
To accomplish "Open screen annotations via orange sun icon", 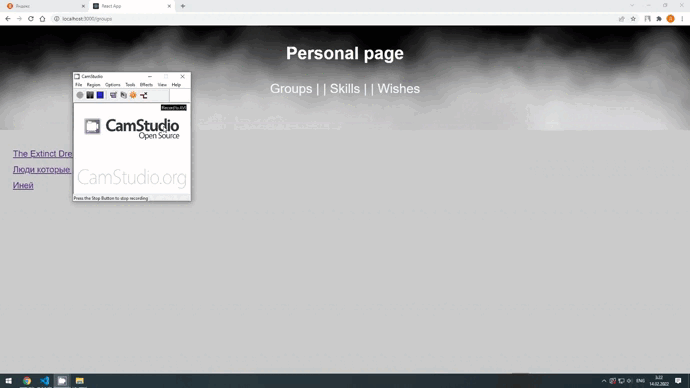I will click(133, 95).
